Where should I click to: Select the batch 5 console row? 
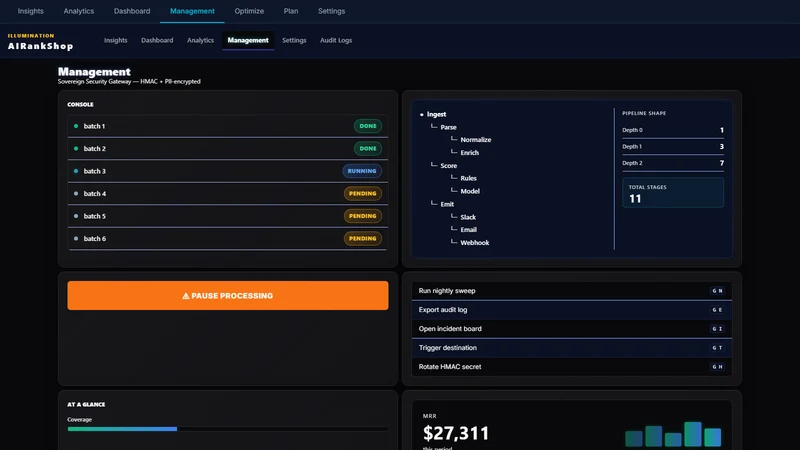point(228,216)
